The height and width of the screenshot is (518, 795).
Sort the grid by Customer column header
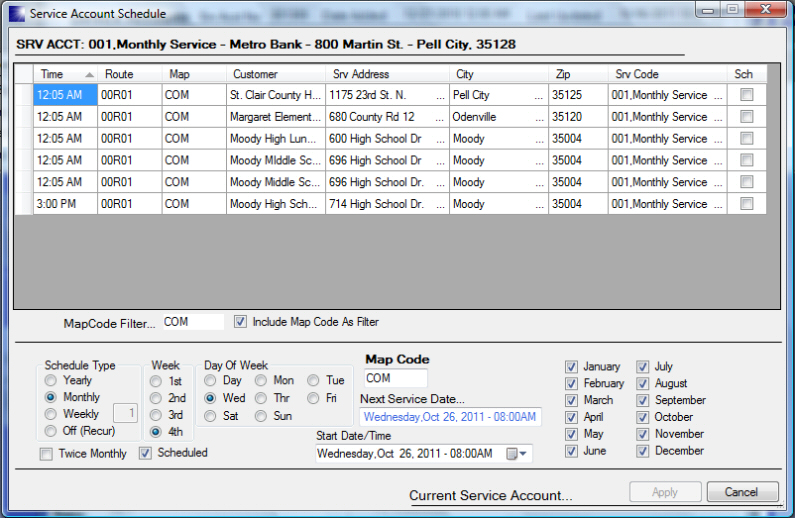click(x=255, y=74)
